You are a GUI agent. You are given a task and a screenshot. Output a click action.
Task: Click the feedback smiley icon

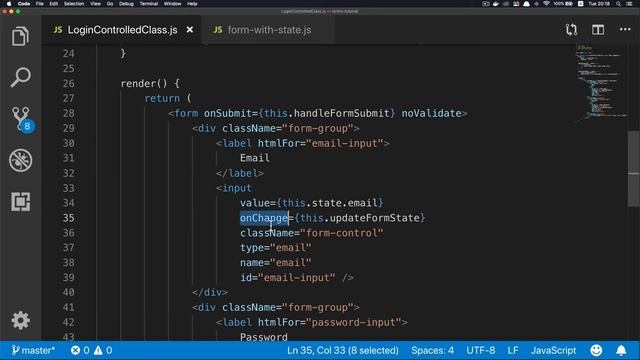pos(596,350)
